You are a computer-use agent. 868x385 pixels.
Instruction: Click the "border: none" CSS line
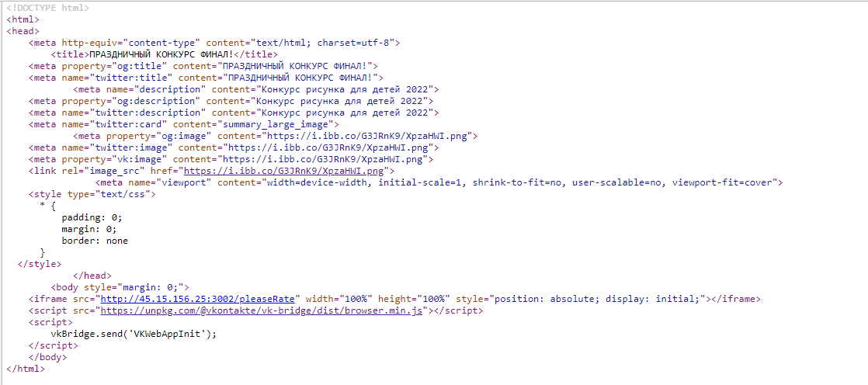point(95,241)
